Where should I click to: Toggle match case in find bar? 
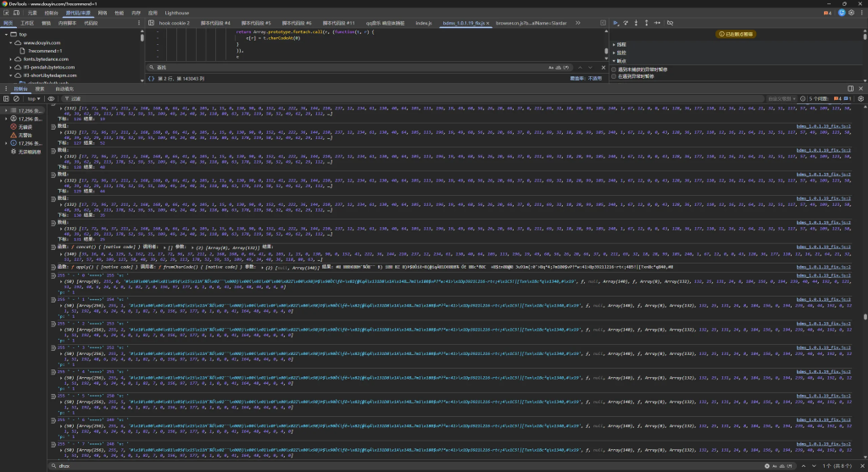coord(552,66)
